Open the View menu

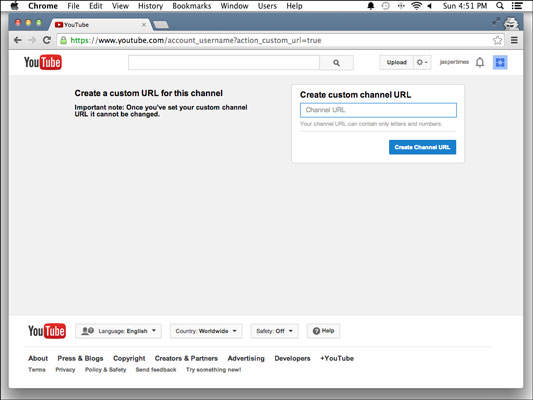tap(120, 6)
